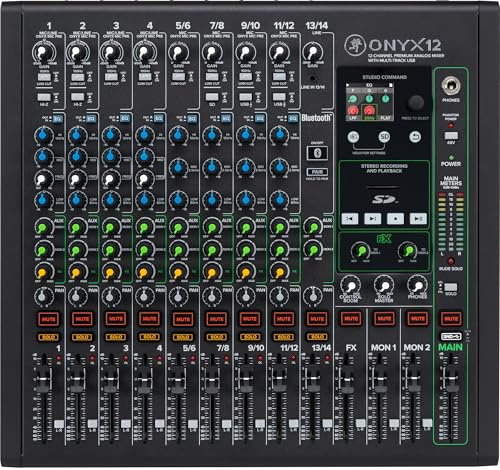
Task: Tap the Rude Solo indicator light
Action: (451, 261)
